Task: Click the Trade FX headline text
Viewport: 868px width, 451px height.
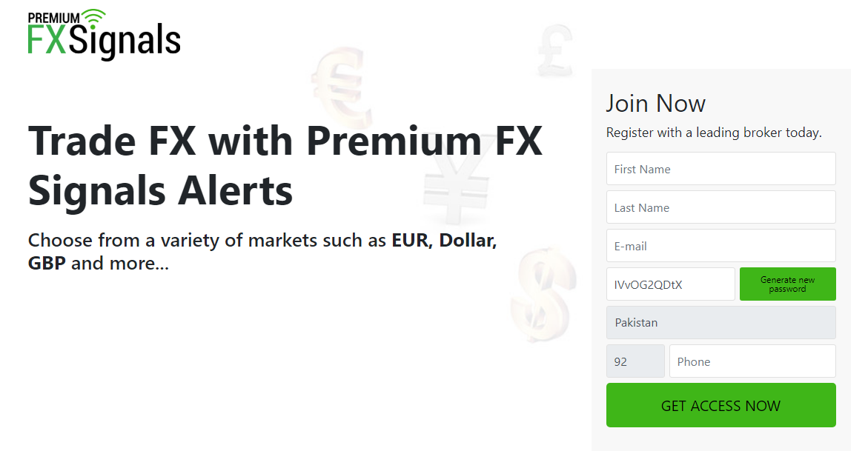Action: [x=285, y=165]
